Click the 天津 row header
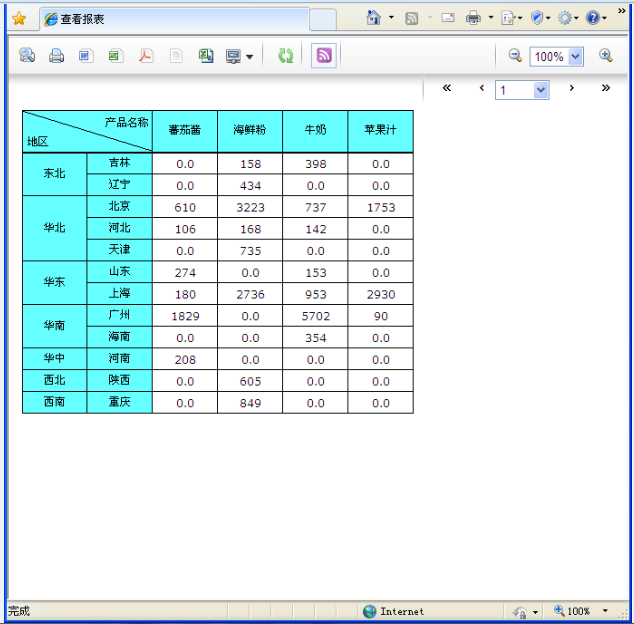Screen dimensions: 634x624 coord(119,250)
